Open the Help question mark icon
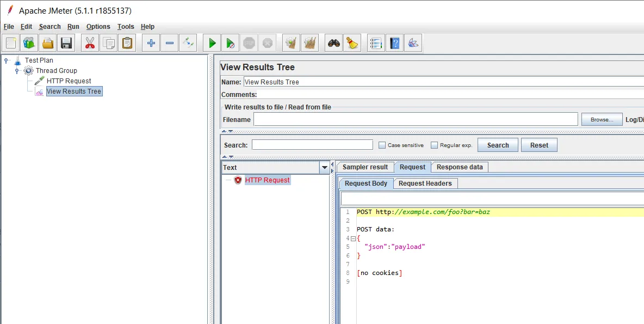The image size is (644, 324). 395,43
